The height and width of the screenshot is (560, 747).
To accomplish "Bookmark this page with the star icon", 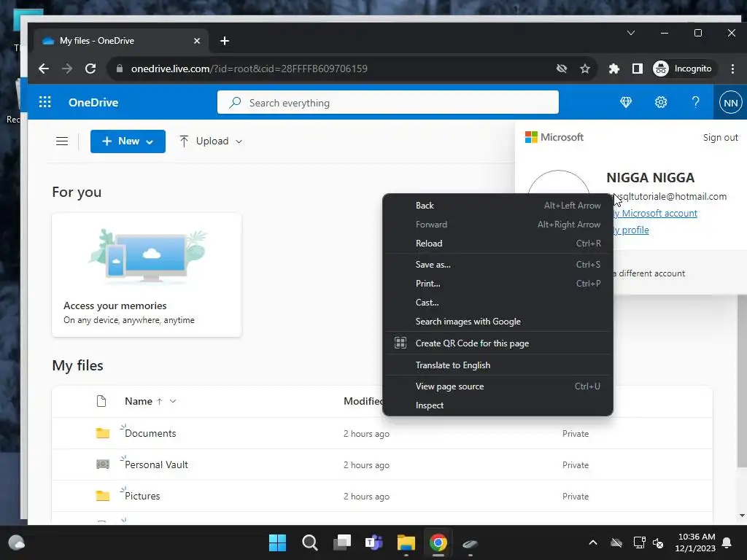I will (585, 69).
